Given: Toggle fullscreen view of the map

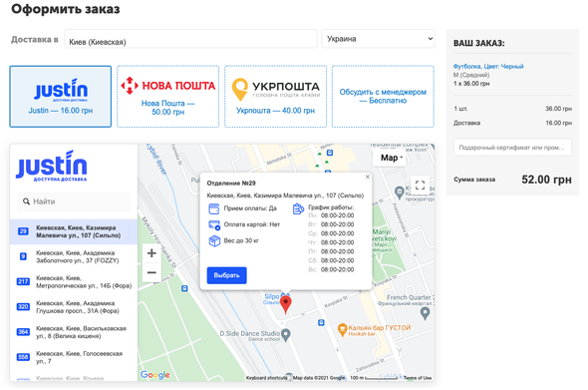Looking at the screenshot, I should pyautogui.click(x=420, y=186).
